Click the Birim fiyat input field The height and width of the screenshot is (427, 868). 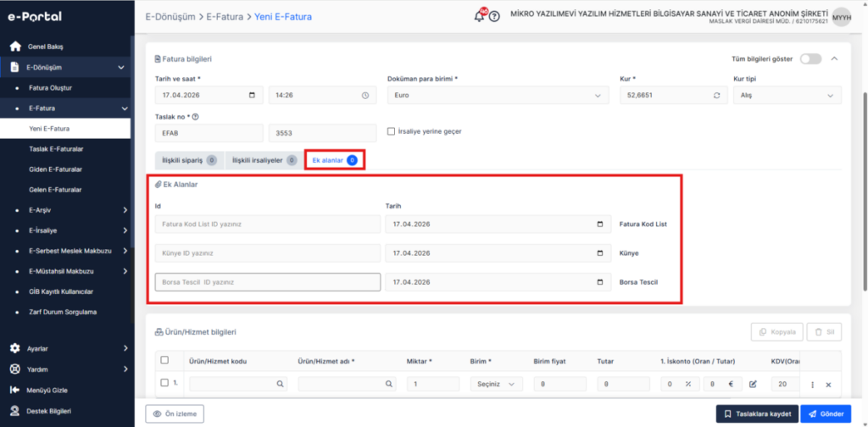[559, 384]
